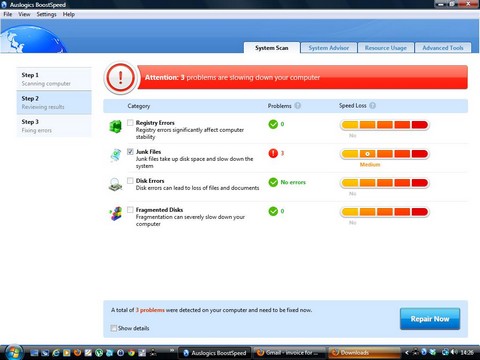Uncheck the Junk Files checkbox
This screenshot has width=480, height=360.
click(130, 152)
